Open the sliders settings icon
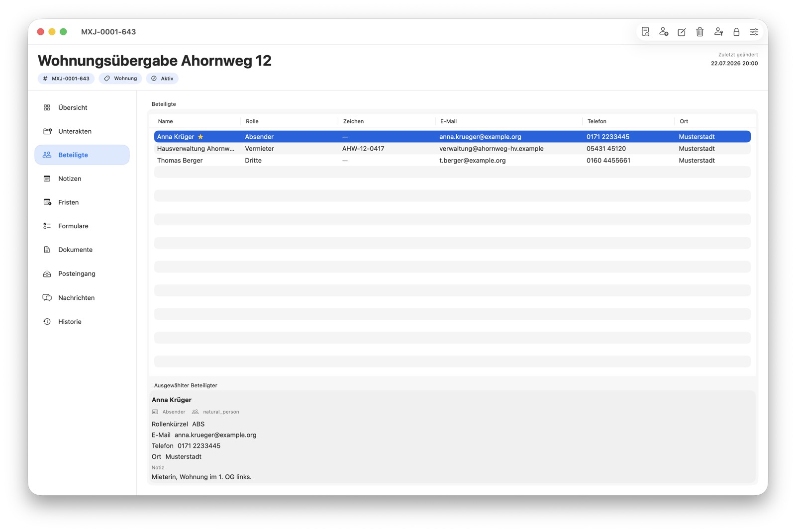Screen dimensions: 796x532 tap(754, 32)
